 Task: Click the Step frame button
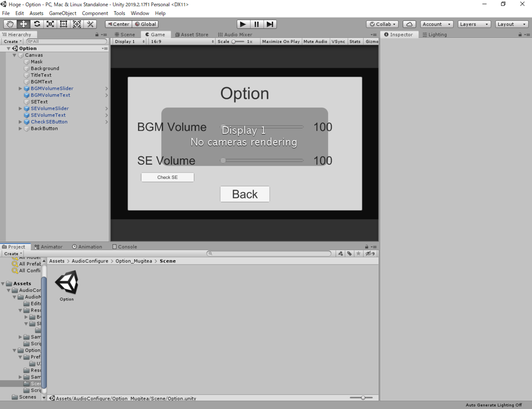coord(270,24)
